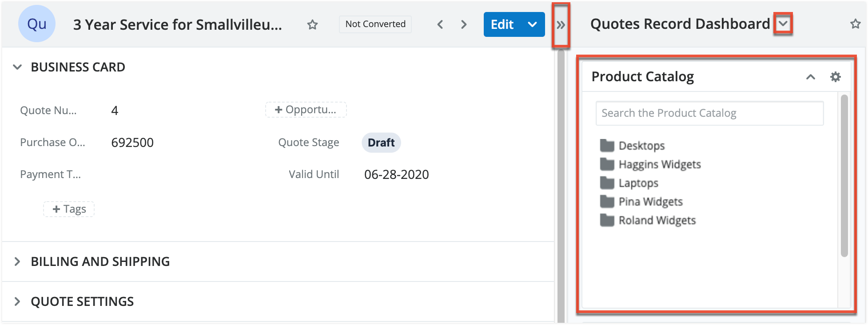Screen dimensions: 868x325
Task: Collapse the Business Card panel
Action: point(17,67)
